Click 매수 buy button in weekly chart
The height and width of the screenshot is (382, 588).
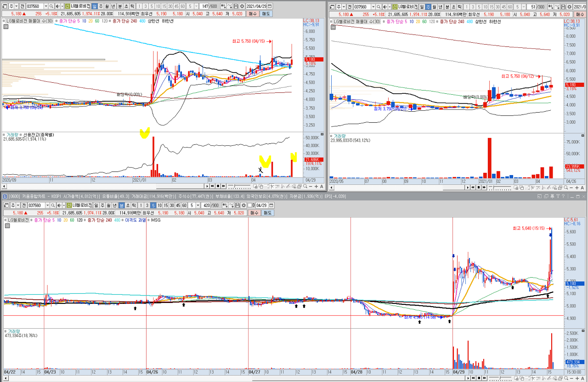point(581,15)
